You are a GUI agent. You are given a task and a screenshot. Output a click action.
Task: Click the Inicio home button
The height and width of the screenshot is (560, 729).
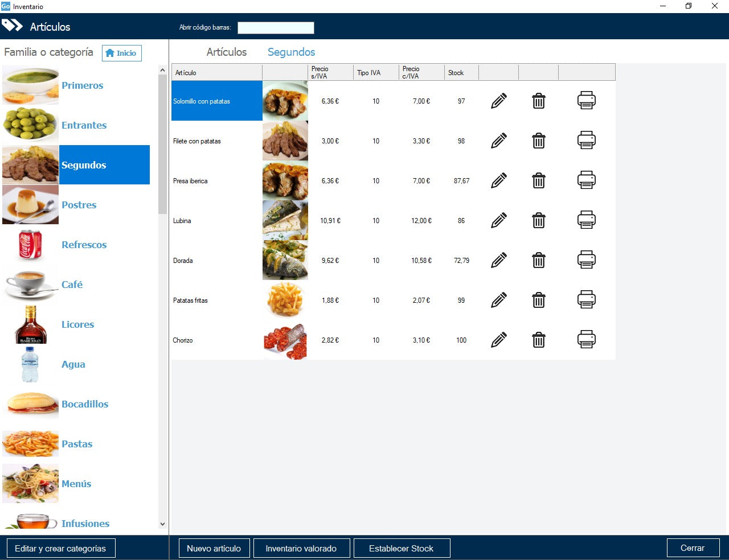point(121,53)
